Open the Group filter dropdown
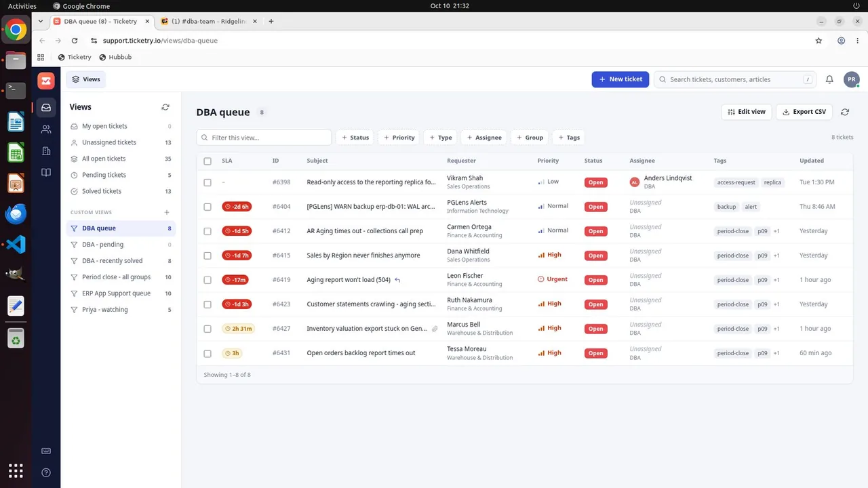Screen dimensions: 868x488 coord(530,138)
